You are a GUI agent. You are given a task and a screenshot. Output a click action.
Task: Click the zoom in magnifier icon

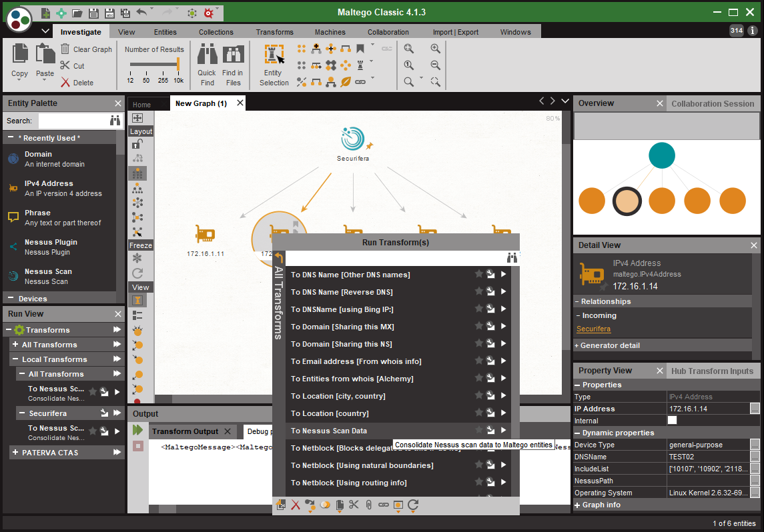[x=435, y=49]
